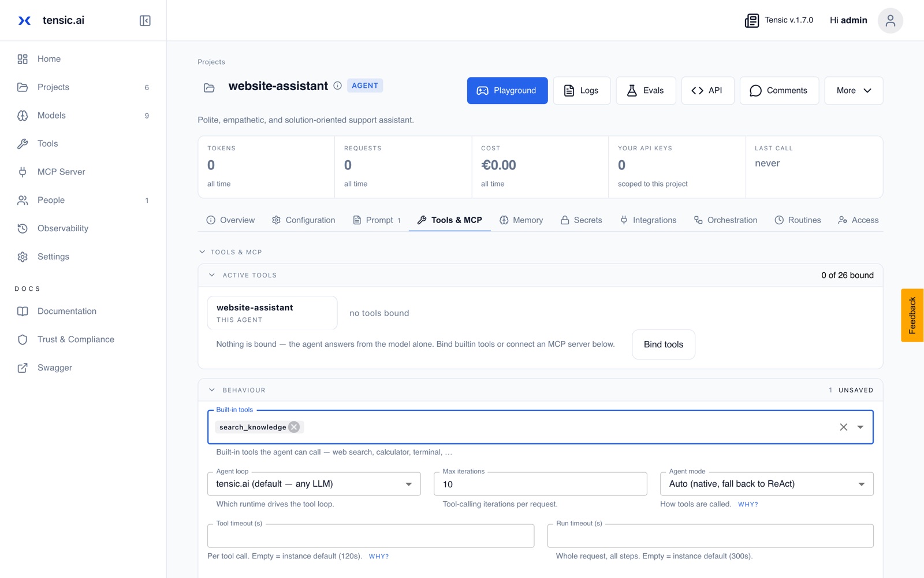Click the AGENT badge
924x578 pixels.
365,86
